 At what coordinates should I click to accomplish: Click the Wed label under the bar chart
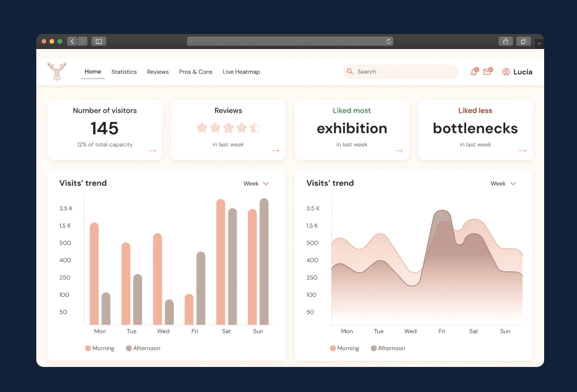163,331
